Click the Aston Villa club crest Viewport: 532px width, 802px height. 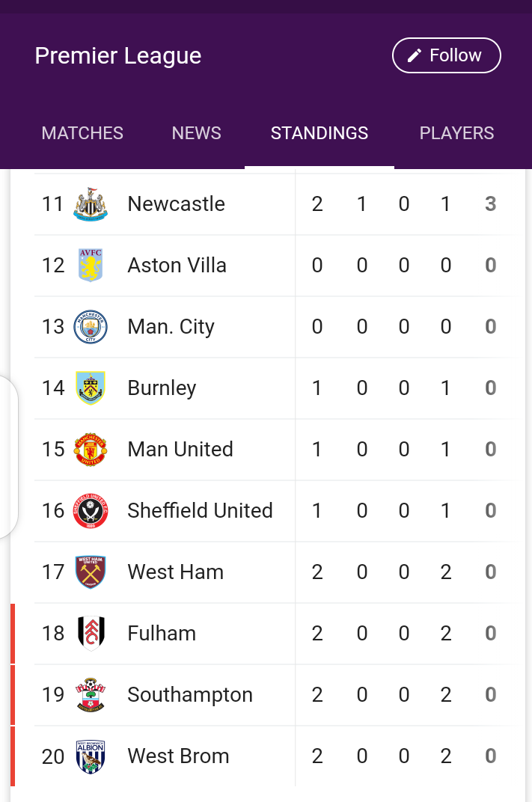coord(91,266)
